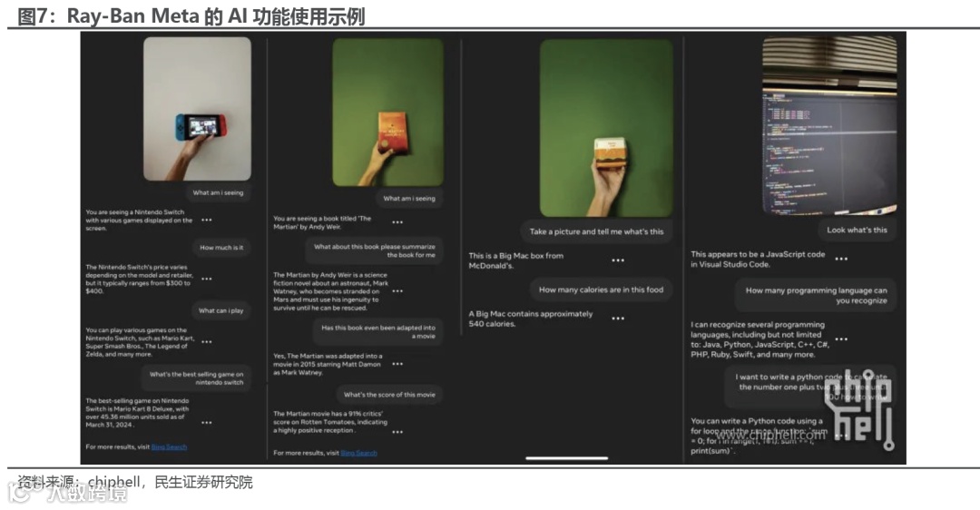This screenshot has width=980, height=510.
Task: Select the 'What am i seeing' bubble under the book photo
Action: pyautogui.click(x=409, y=198)
